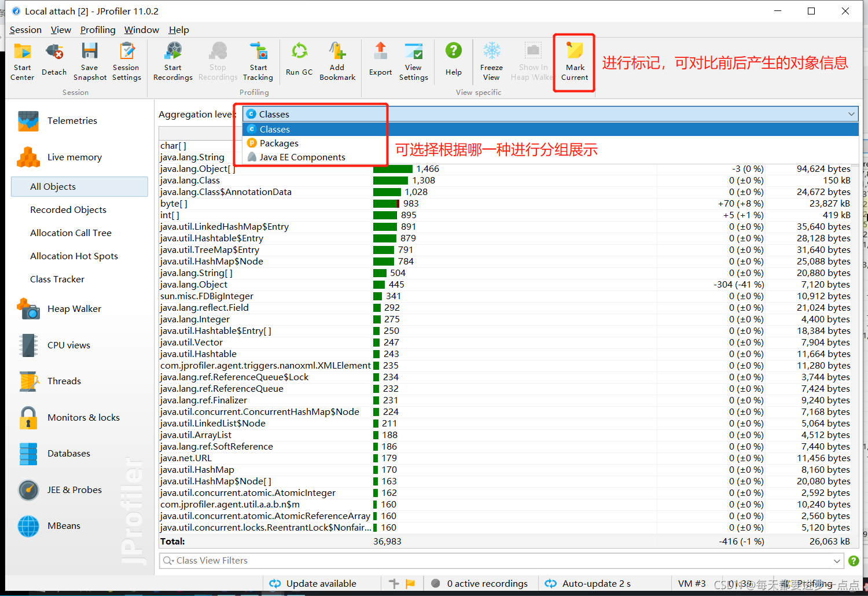Click the pin icon in status bar
The image size is (868, 596).
click(x=394, y=584)
